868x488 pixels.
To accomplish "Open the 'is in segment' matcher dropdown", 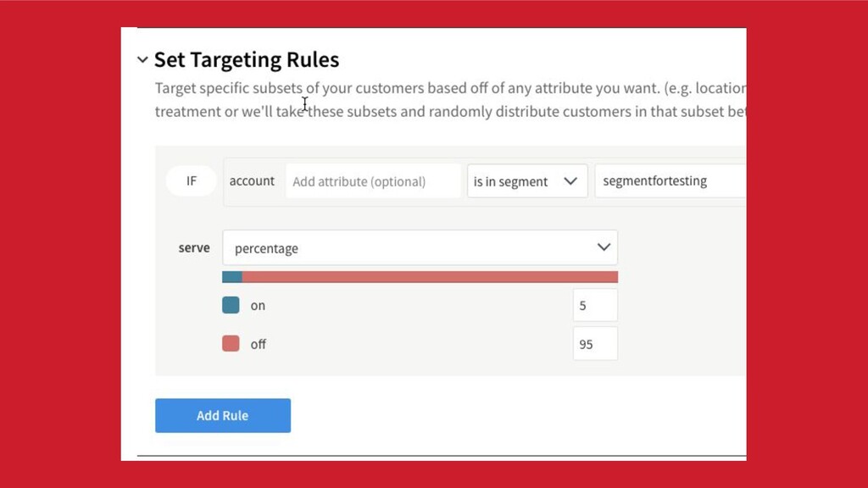I will (x=527, y=181).
